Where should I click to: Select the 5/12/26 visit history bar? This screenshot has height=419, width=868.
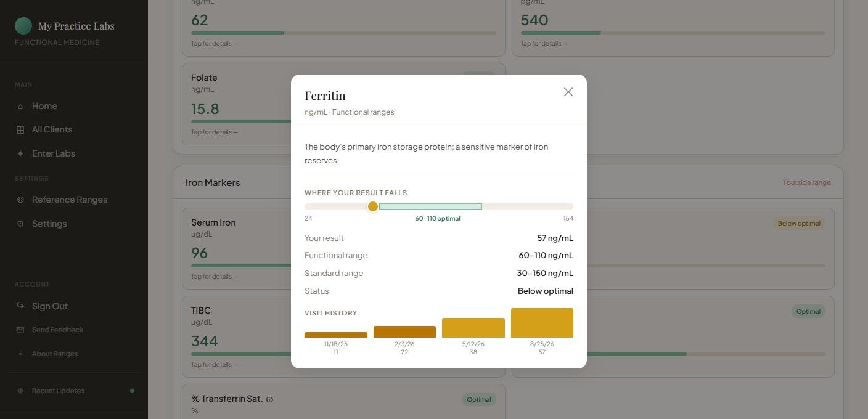click(x=473, y=328)
